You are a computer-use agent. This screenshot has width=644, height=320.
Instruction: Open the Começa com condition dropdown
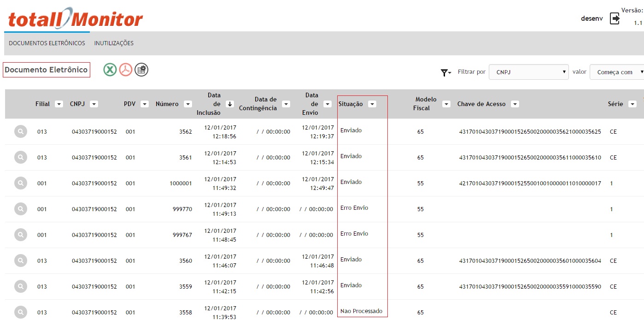[617, 72]
